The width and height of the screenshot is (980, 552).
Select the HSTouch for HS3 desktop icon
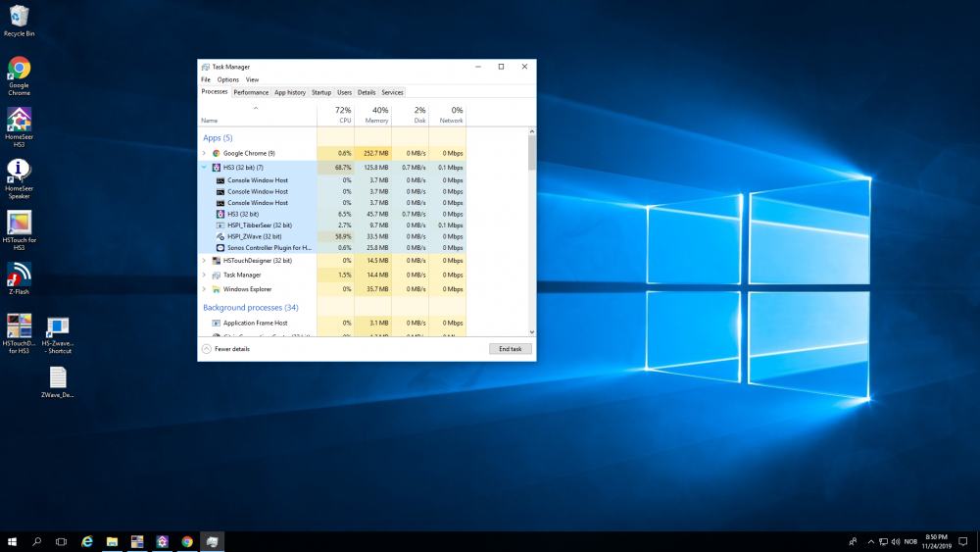tap(19, 224)
